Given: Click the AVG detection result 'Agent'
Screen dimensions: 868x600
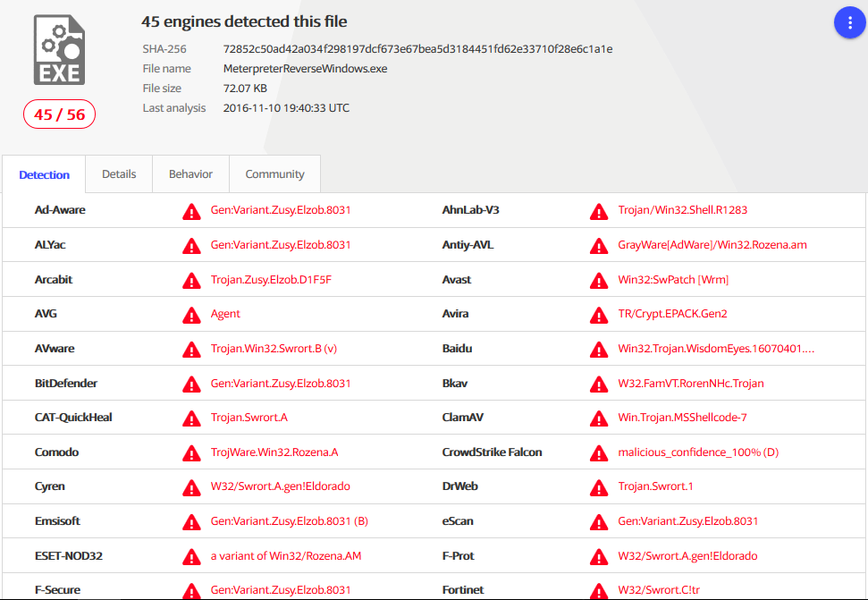Looking at the screenshot, I should pos(225,314).
